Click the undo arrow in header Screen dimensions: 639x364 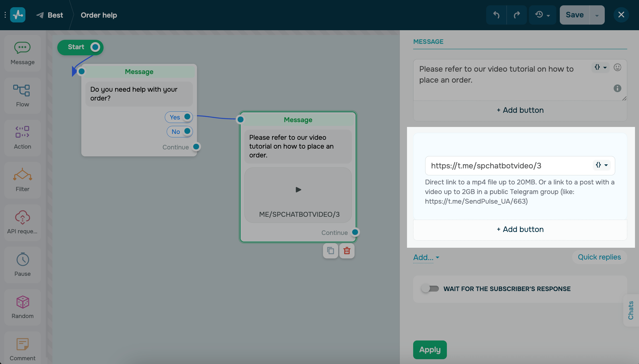point(496,15)
